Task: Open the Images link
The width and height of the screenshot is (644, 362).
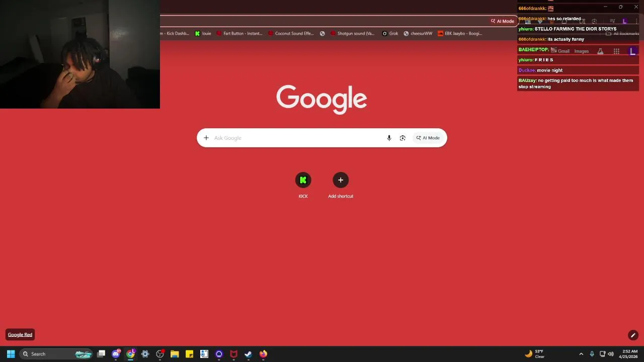Action: tap(581, 51)
